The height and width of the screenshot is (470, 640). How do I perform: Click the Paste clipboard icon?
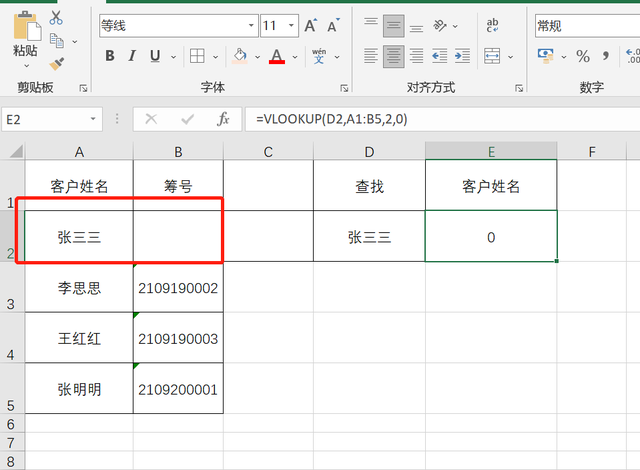point(27,27)
